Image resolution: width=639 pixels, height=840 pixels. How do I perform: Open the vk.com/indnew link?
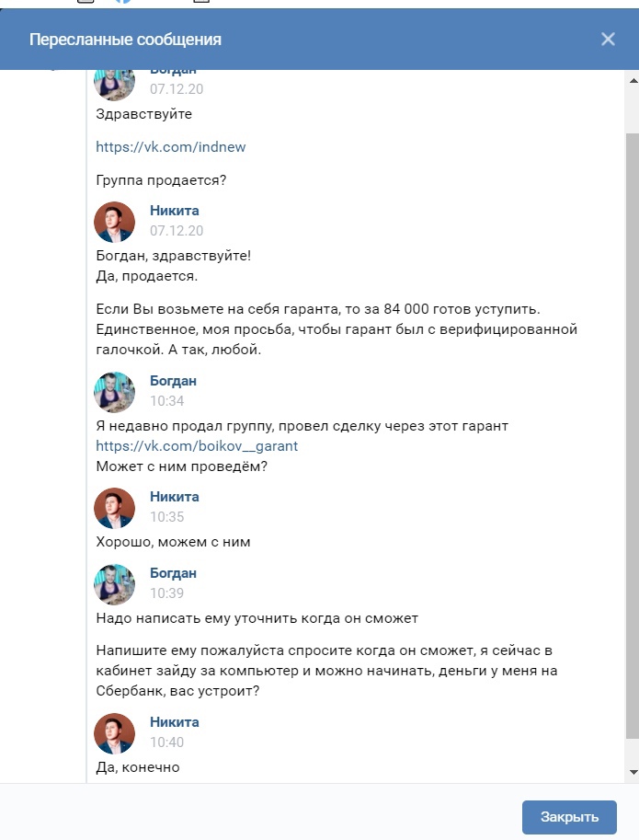(171, 146)
